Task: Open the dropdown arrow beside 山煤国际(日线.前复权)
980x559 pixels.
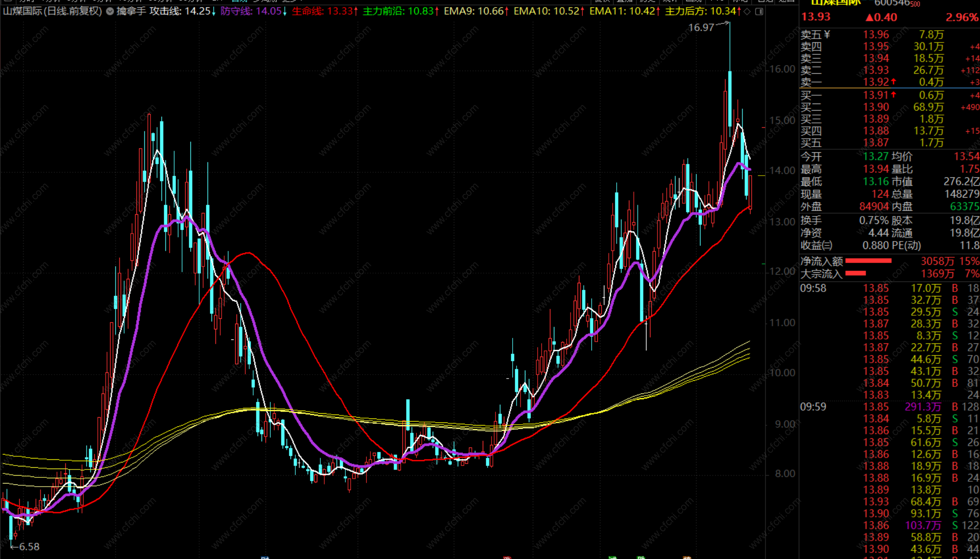Action: point(110,11)
